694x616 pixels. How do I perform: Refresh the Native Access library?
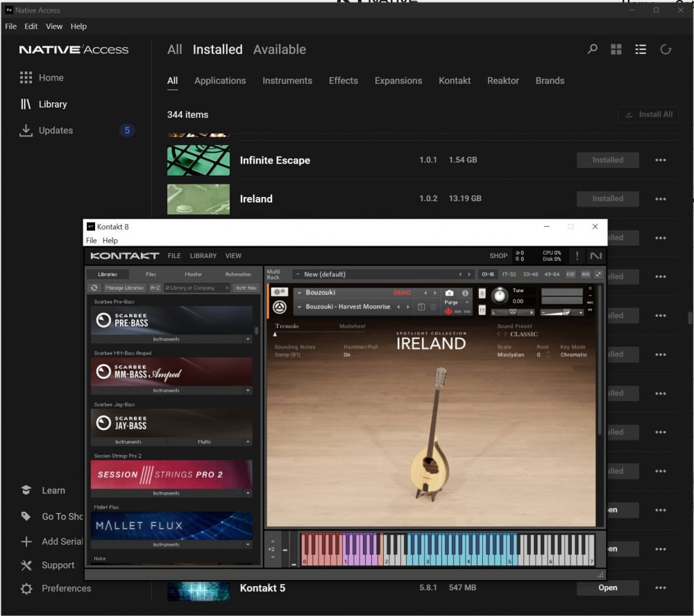coord(666,49)
